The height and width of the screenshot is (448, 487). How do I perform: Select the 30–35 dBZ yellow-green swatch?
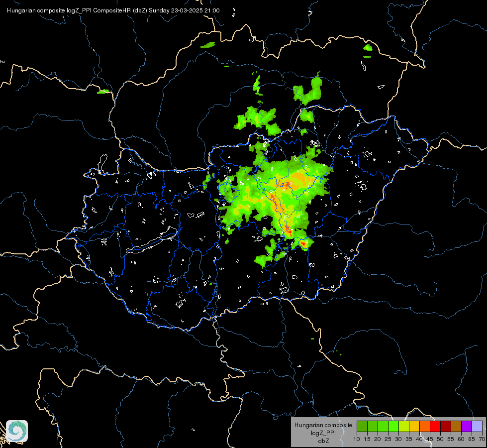pos(404,426)
